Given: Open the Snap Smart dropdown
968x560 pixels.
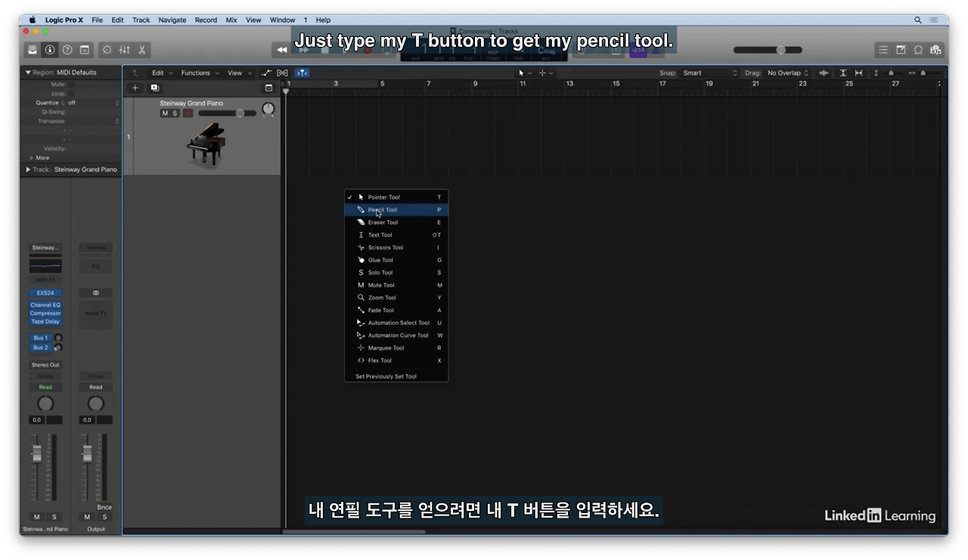Looking at the screenshot, I should pos(709,73).
